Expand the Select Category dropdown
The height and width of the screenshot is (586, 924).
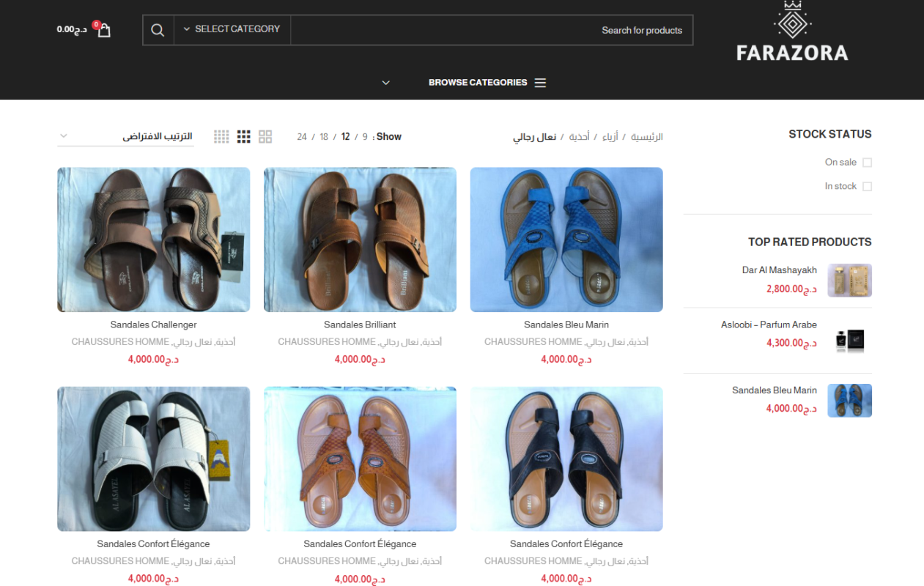click(232, 29)
